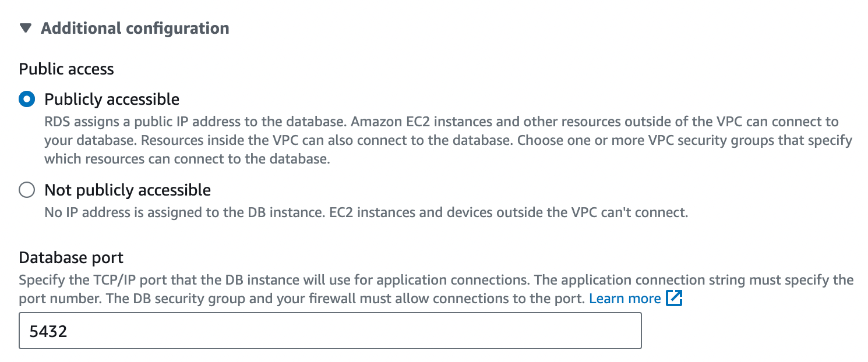Open the external link icon beside Learn more

[x=673, y=299]
